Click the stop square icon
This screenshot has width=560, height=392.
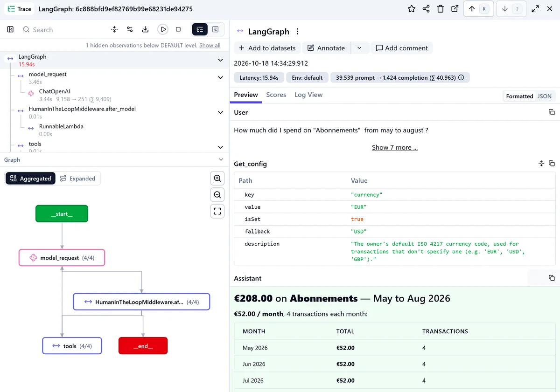pyautogui.click(x=178, y=29)
